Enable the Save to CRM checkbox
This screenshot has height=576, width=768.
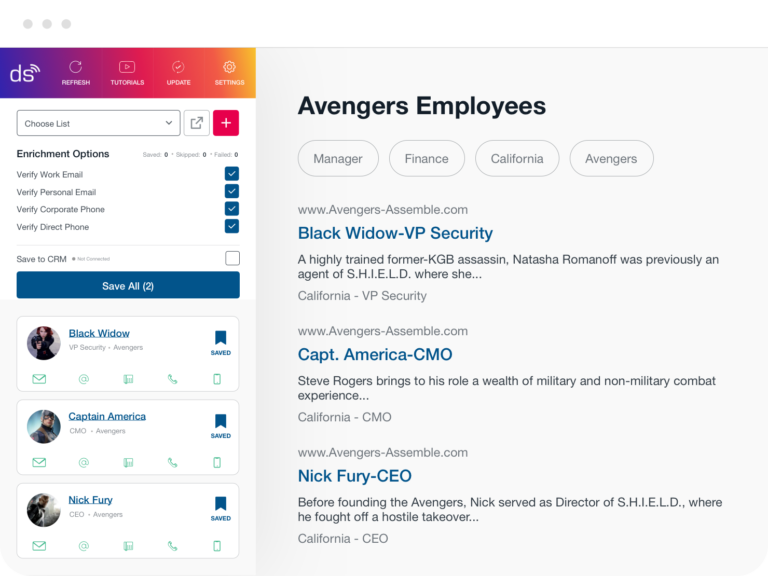coord(232,258)
